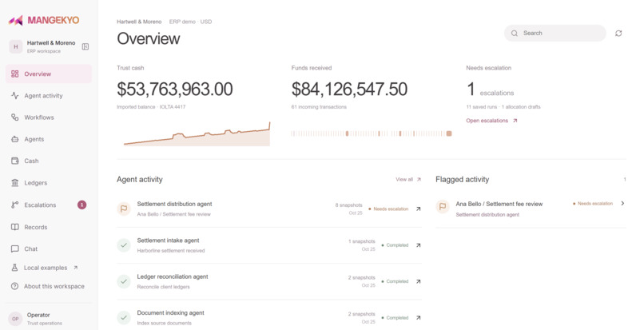Viewport: 644px width, 330px height.
Task: Click the Escalations badge count 1
Action: 82,205
